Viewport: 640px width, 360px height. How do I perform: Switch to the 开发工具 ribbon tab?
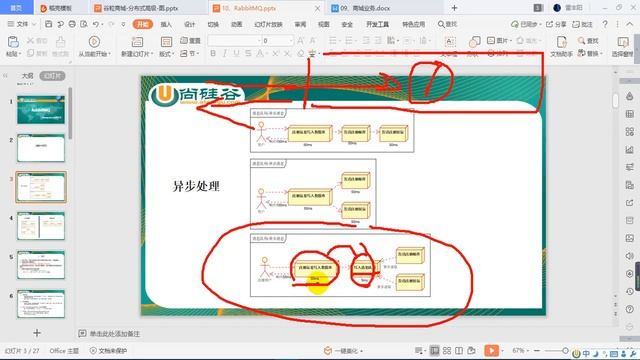point(377,24)
